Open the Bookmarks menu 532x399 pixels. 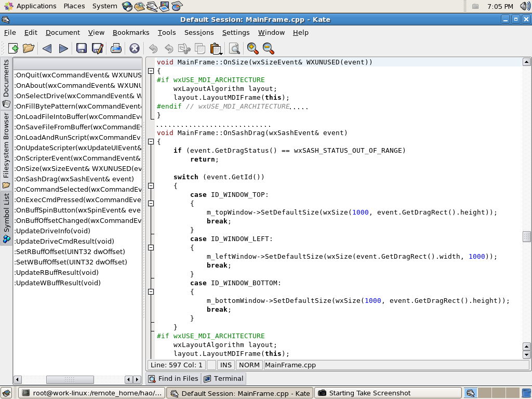[x=130, y=33]
